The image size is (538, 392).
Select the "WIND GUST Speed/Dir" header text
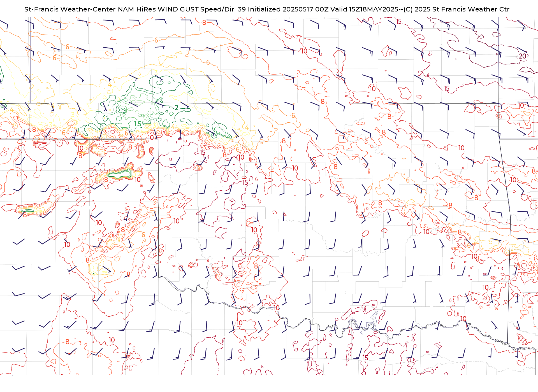pos(196,9)
